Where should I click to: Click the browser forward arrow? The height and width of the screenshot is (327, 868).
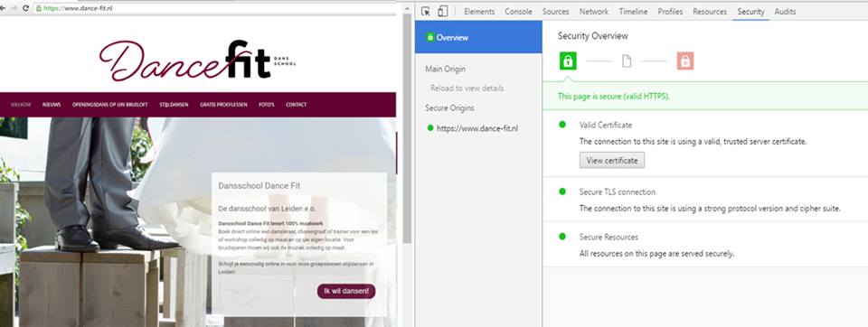coord(14,8)
